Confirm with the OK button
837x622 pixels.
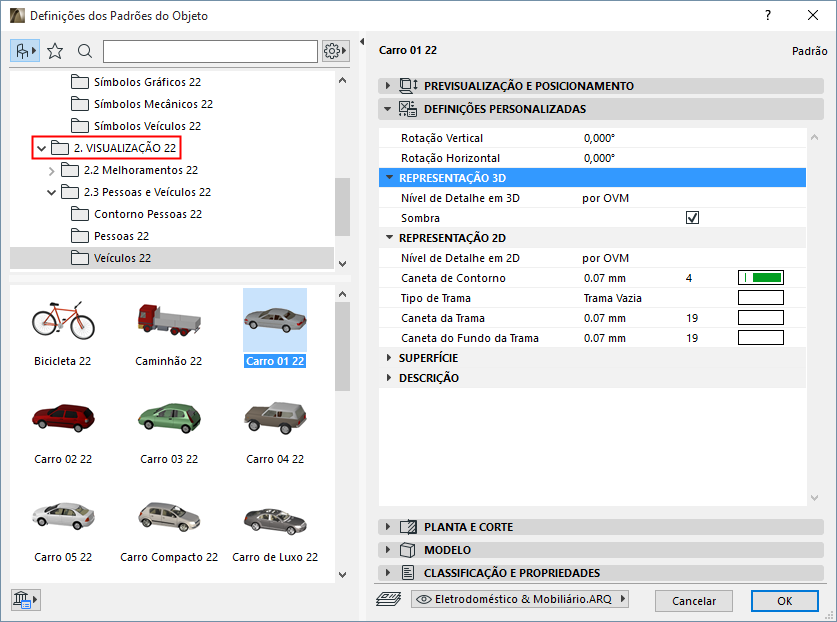click(x=784, y=600)
